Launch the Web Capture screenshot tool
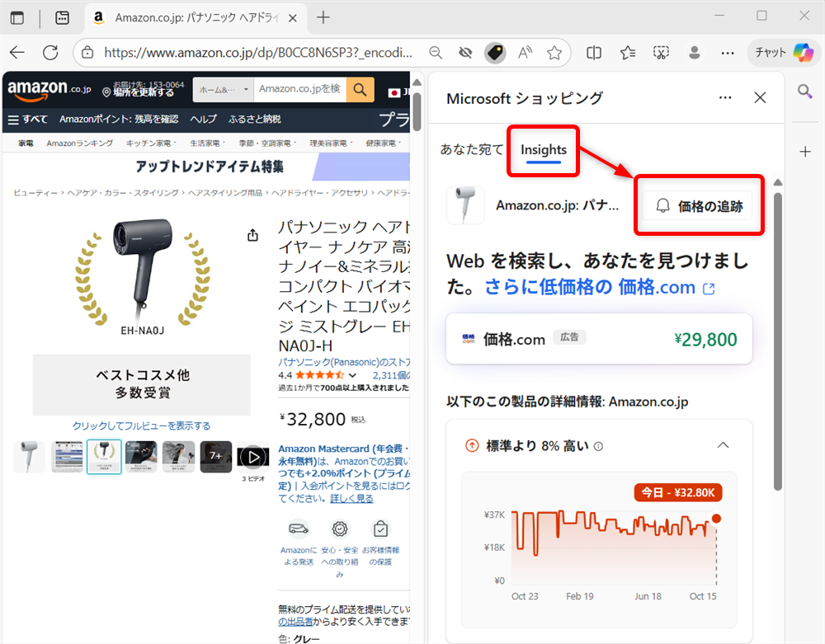The width and height of the screenshot is (825, 644). coord(661,51)
